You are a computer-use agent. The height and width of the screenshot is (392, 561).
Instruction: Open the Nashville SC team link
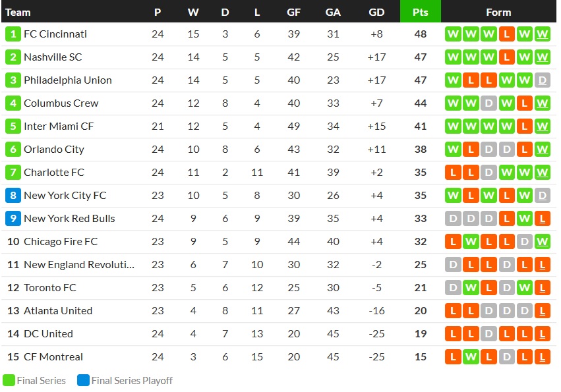coord(53,57)
